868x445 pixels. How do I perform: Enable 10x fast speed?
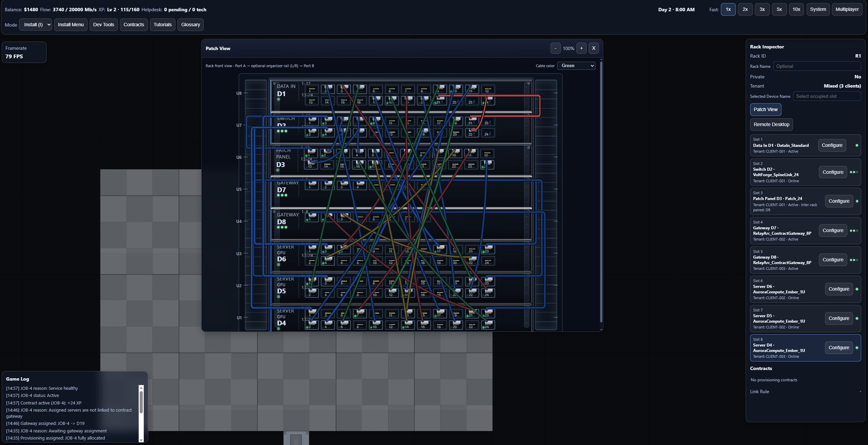(796, 9)
